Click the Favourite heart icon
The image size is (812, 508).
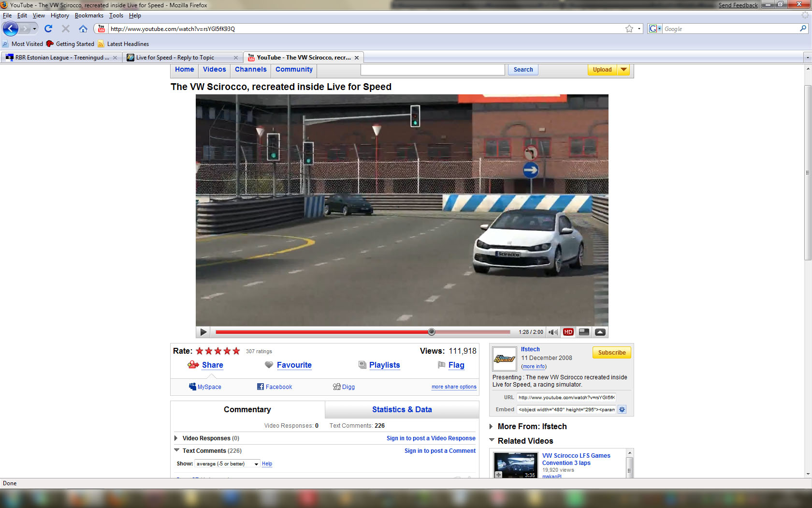pyautogui.click(x=269, y=365)
